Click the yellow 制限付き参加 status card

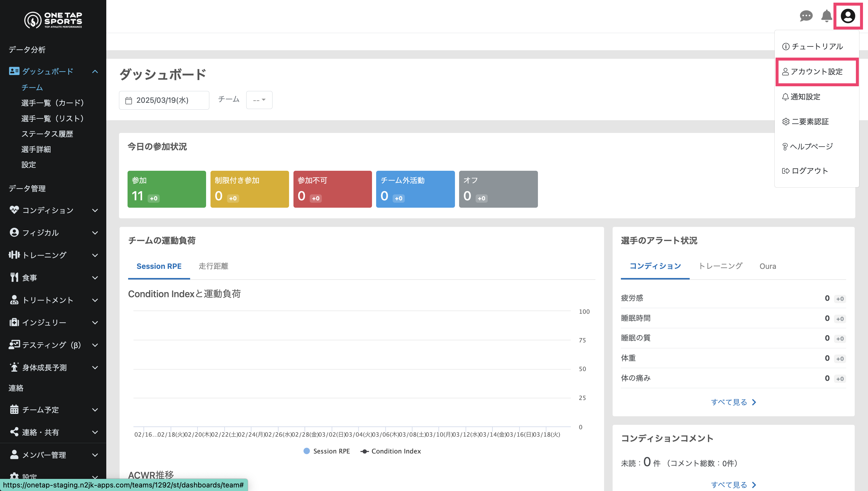(x=249, y=189)
